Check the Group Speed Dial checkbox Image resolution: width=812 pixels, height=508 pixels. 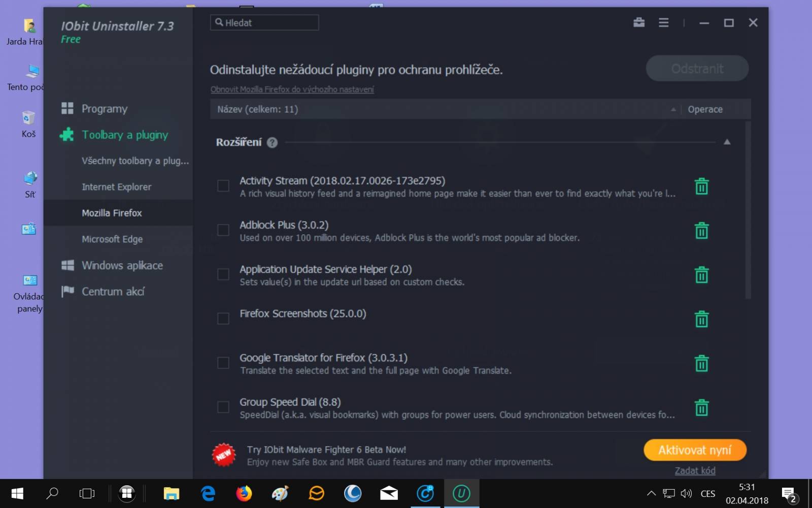(x=223, y=407)
